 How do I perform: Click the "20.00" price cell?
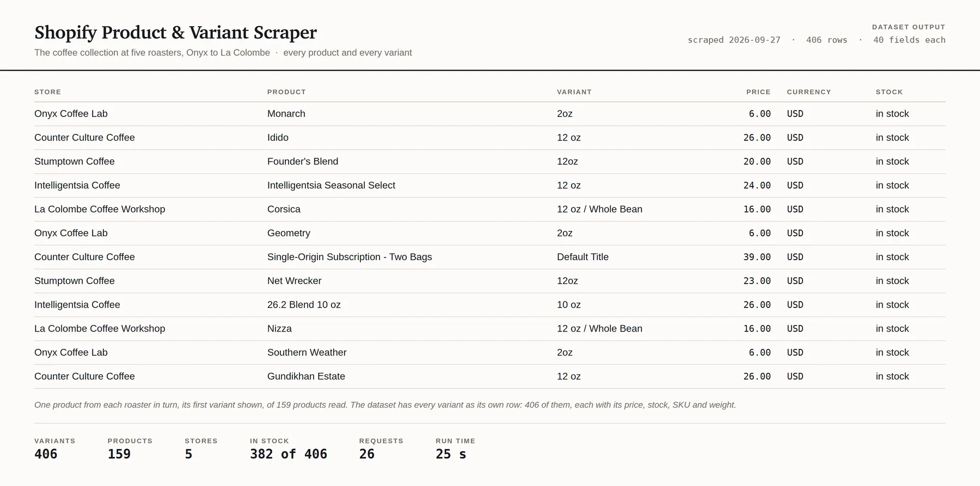coord(757,162)
